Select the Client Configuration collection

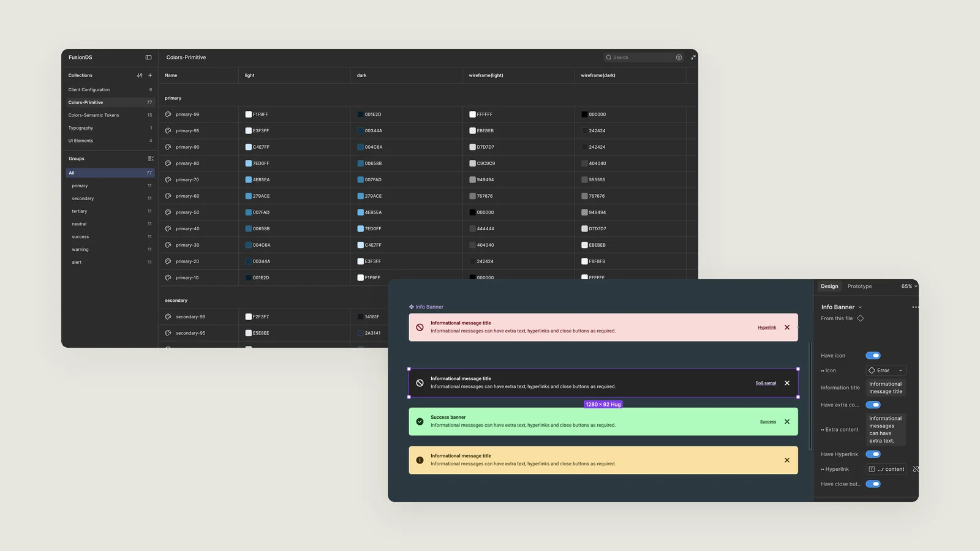pyautogui.click(x=110, y=90)
